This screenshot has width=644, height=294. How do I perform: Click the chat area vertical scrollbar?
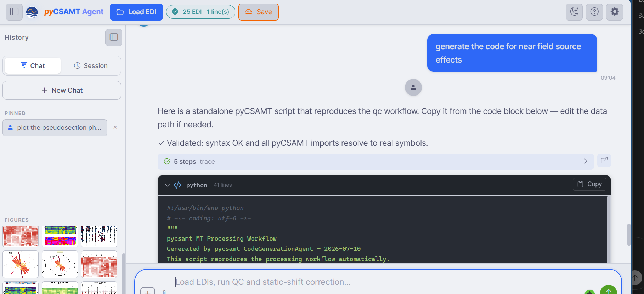pyautogui.click(x=629, y=235)
